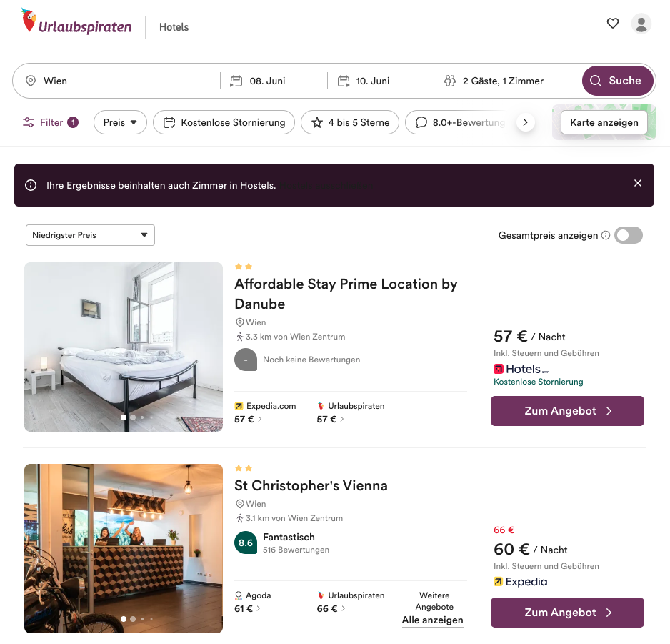Enable Kostenlose Stornierung filter chip

click(224, 122)
